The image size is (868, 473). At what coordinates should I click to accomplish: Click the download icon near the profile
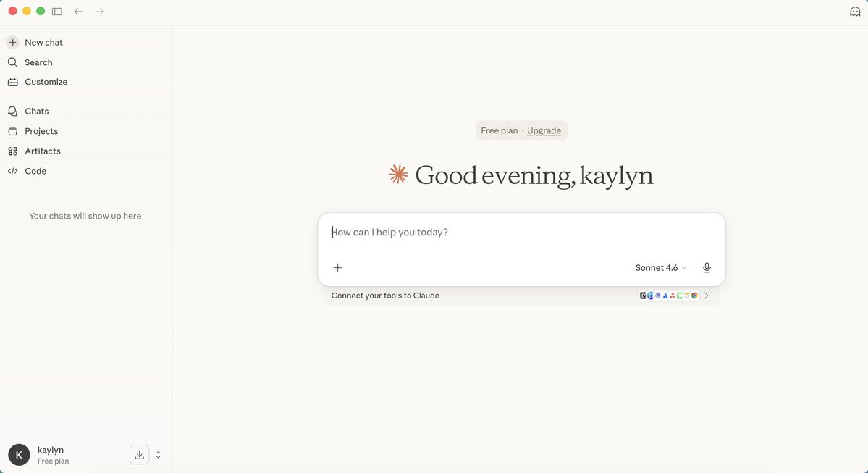pos(140,455)
